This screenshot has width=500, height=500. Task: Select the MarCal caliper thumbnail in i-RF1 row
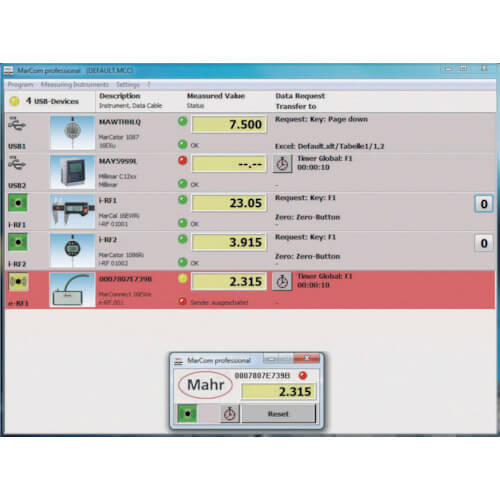click(x=72, y=211)
